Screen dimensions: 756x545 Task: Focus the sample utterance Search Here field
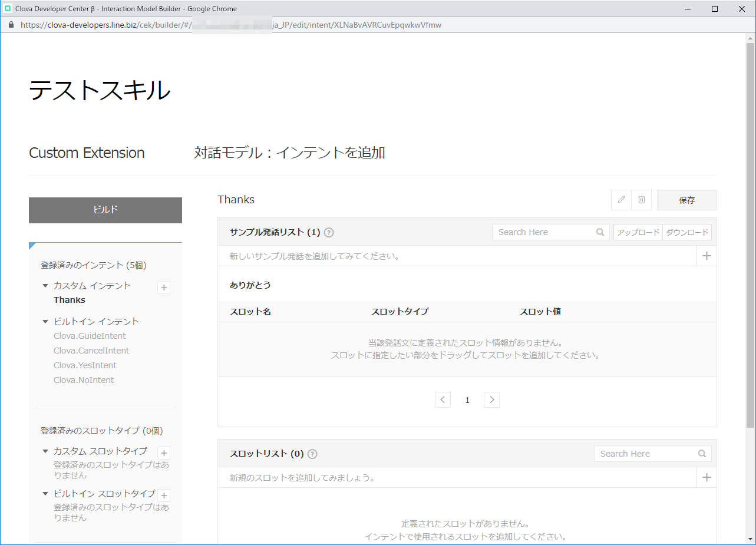tap(544, 232)
